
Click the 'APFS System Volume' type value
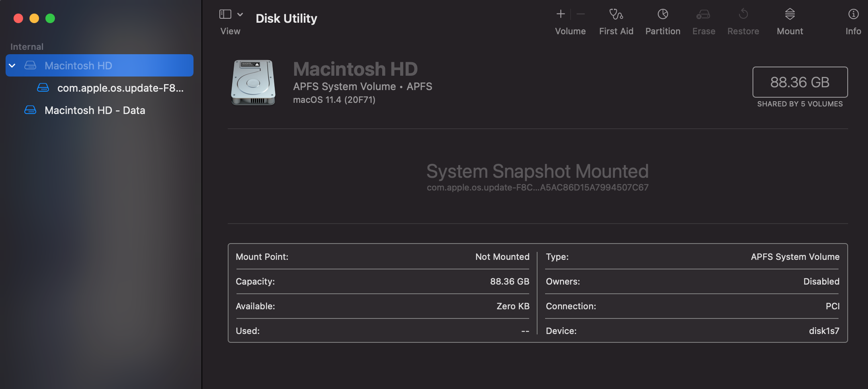(x=795, y=257)
